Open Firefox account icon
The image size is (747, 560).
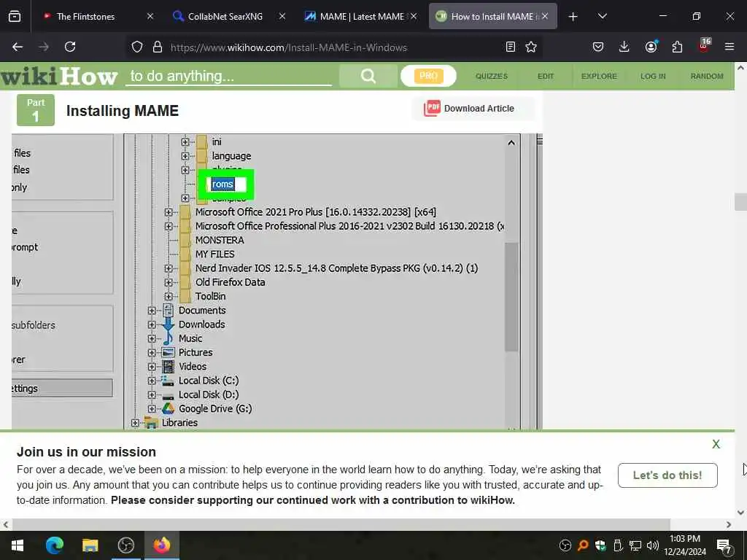tap(651, 47)
